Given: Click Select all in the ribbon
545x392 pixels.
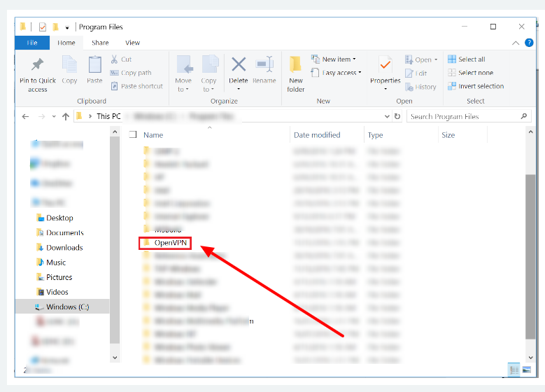Looking at the screenshot, I should tap(467, 59).
